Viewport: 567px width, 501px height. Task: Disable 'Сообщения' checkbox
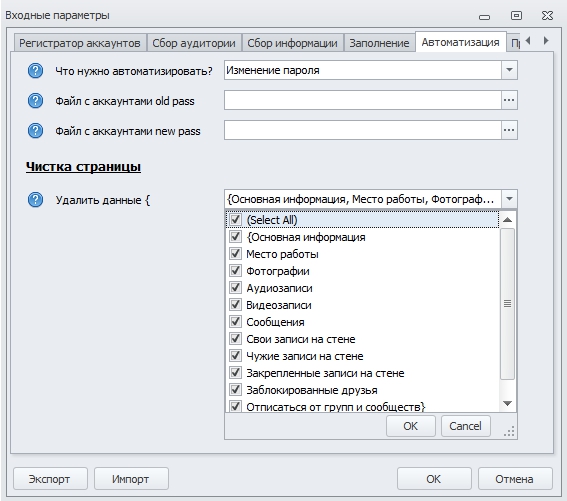point(235,321)
